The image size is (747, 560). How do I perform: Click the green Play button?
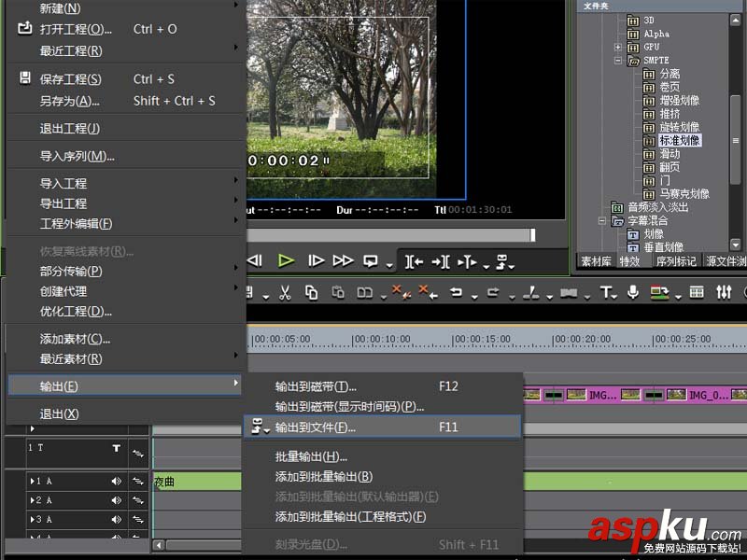point(286,260)
